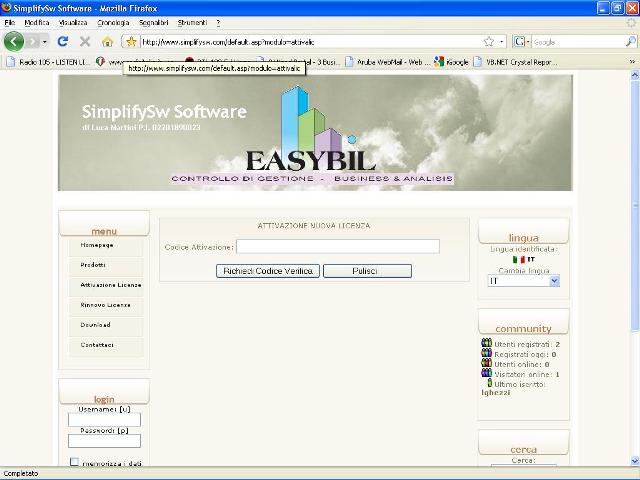Click the Ultimo iscritto user icon

(x=489, y=383)
